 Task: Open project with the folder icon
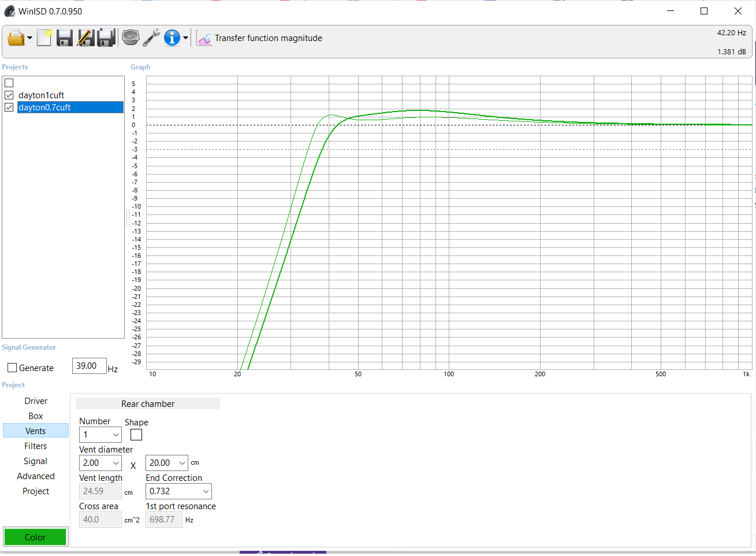pos(16,38)
